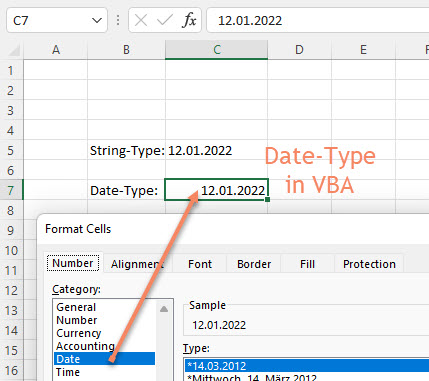Select row 3 header
Image resolution: width=429 pixels, height=381 pixels.
(11, 110)
